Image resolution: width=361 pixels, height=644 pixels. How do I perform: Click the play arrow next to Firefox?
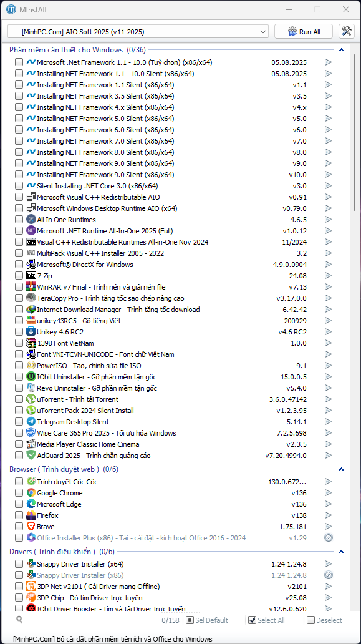pyautogui.click(x=328, y=515)
